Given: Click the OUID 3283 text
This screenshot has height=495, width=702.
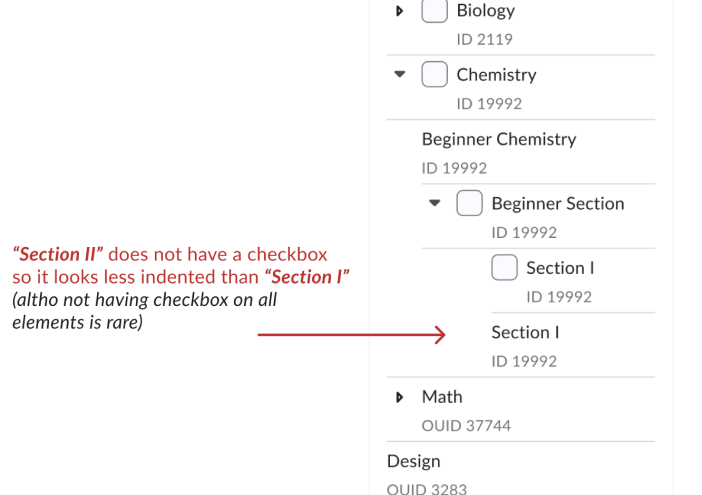Looking at the screenshot, I should 426,489.
